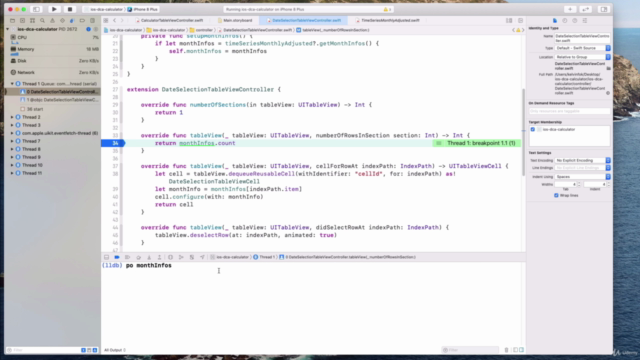Viewport: 640px width, 360px height.
Task: Expand com.apple.uikit.eventfetch-thread row
Action: pyautogui.click(x=12, y=133)
